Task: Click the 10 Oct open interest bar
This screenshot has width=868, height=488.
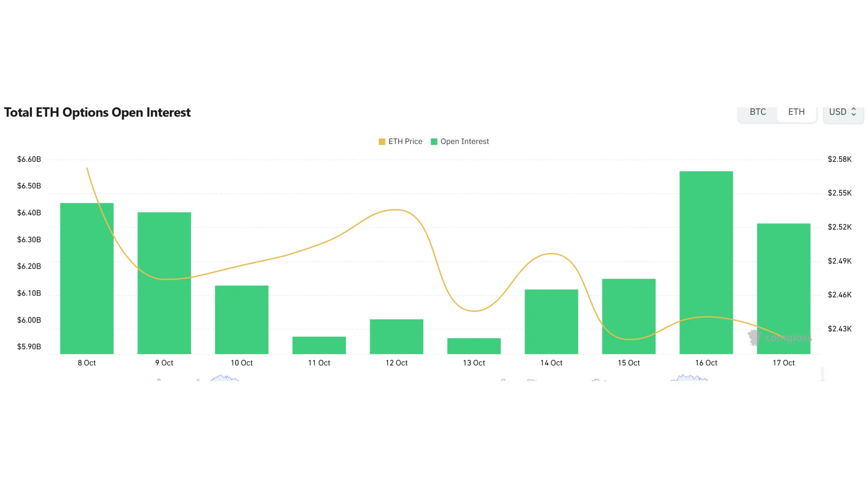Action: [x=242, y=320]
